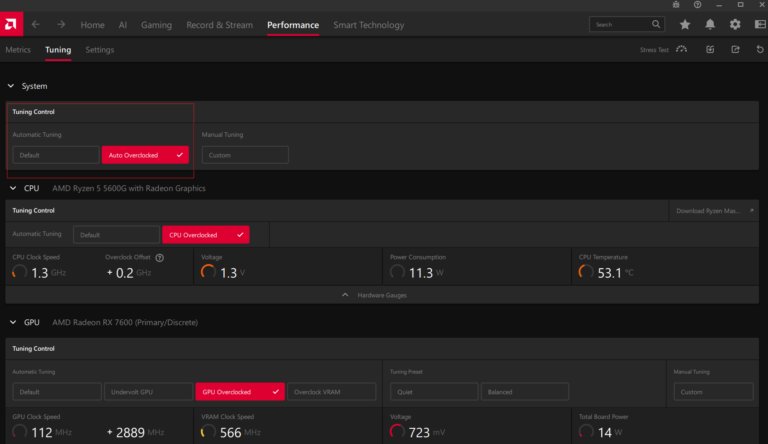Click the + 0.2 GHz overclock offset value

[129, 272]
